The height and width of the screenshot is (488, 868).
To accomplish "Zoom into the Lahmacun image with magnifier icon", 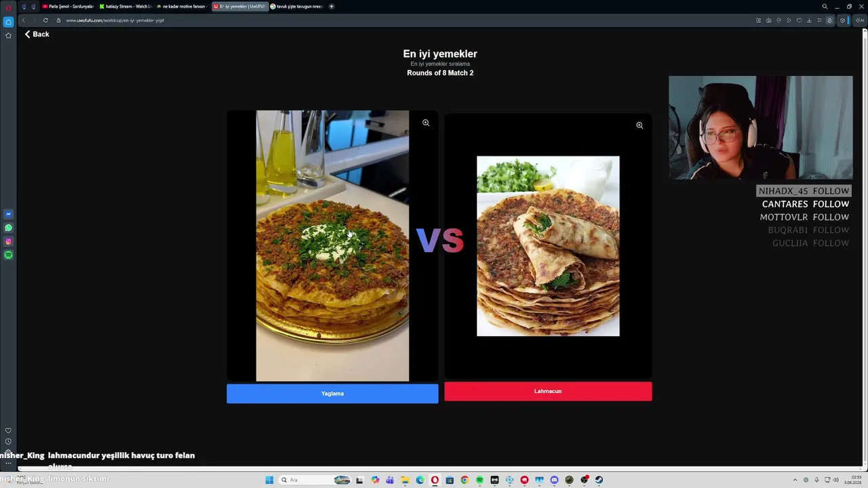I will [x=639, y=125].
